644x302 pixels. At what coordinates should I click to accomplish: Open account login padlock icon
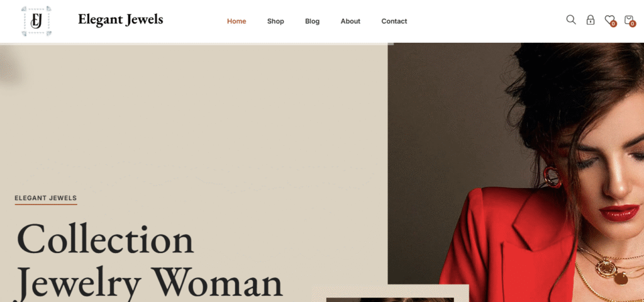pyautogui.click(x=590, y=20)
